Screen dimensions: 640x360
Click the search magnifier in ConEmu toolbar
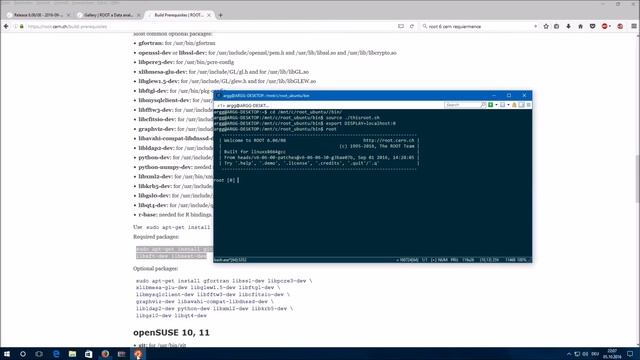point(483,105)
